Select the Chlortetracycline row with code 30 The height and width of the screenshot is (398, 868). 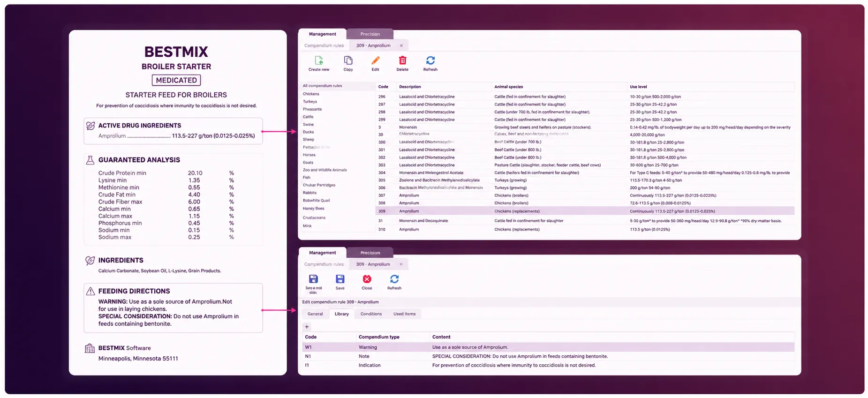coord(585,135)
